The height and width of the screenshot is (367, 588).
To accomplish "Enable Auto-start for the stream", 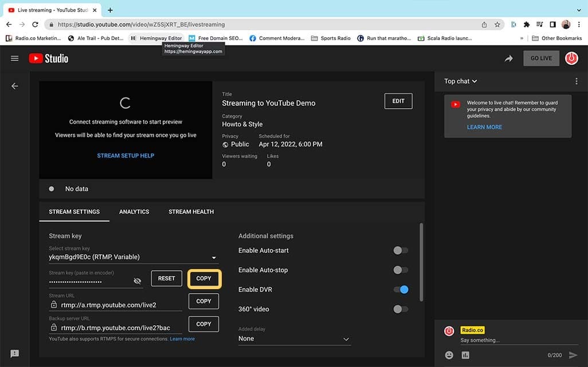I will tap(400, 250).
